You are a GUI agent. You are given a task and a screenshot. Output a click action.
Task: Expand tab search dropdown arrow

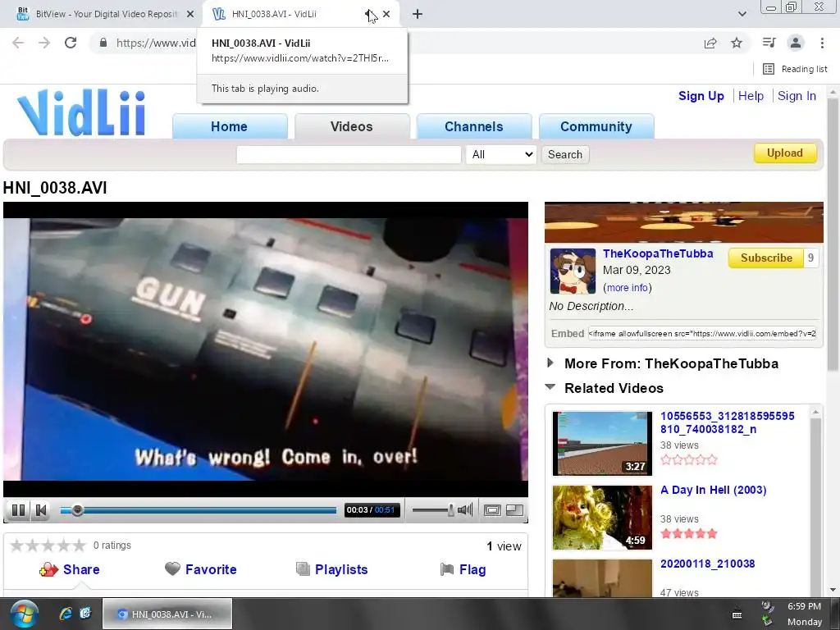(x=742, y=14)
